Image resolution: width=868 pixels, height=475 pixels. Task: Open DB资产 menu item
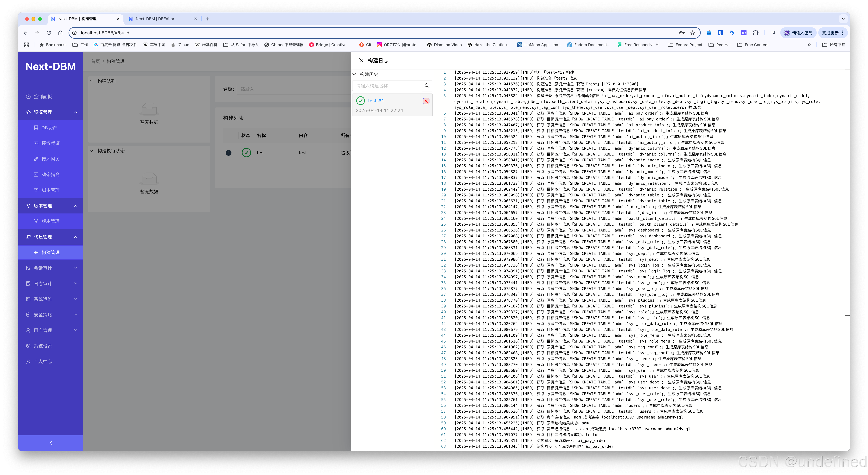click(x=49, y=128)
